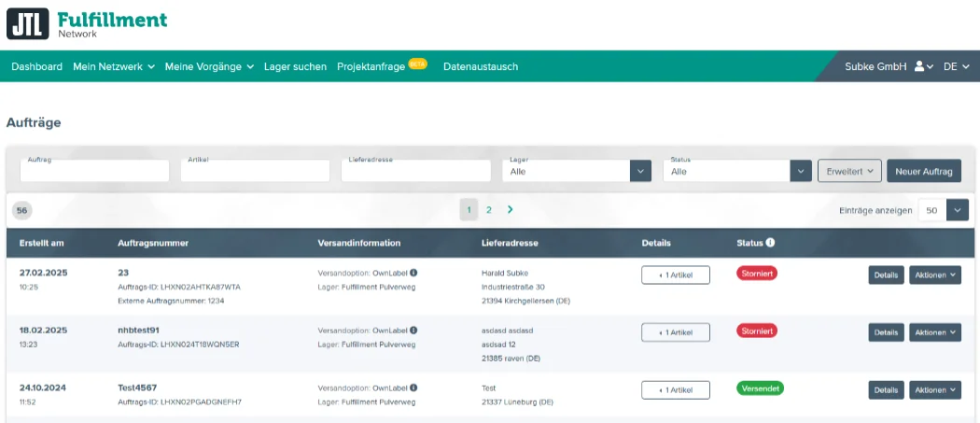Open Details for order Test4567

coord(886,390)
